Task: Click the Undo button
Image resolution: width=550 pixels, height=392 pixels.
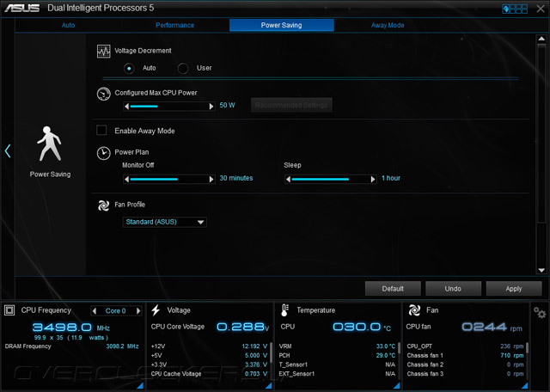Action: pyautogui.click(x=453, y=289)
